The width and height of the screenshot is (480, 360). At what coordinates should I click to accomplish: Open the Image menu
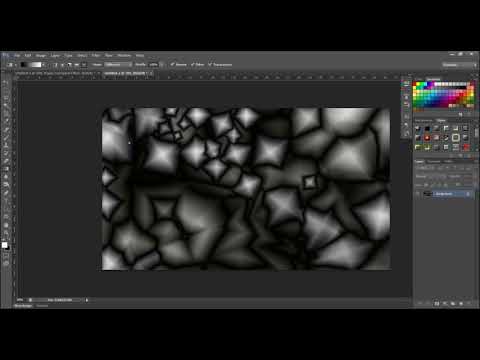click(x=41, y=55)
